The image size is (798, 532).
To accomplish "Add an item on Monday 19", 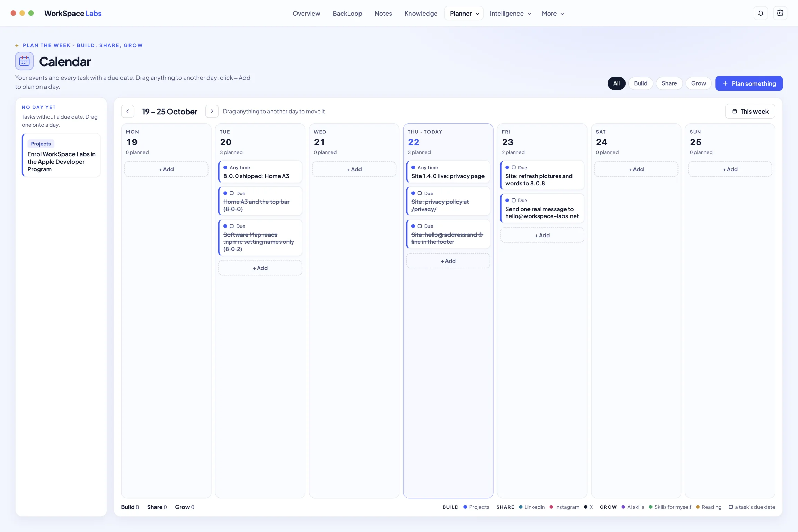I will coord(166,169).
